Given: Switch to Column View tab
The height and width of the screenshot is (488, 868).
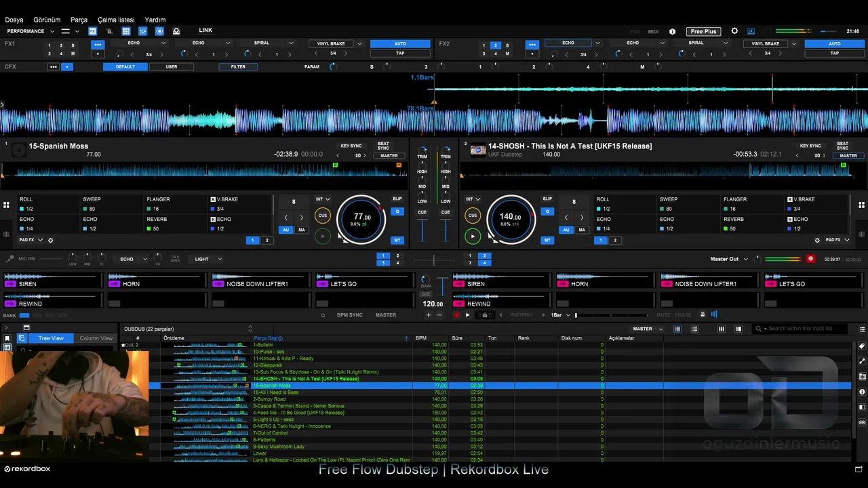Looking at the screenshot, I should (96, 338).
